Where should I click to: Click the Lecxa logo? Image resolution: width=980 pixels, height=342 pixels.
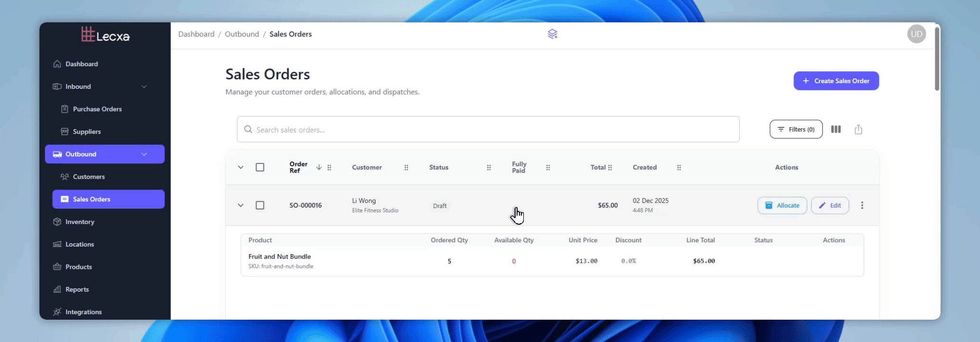pyautogui.click(x=105, y=34)
